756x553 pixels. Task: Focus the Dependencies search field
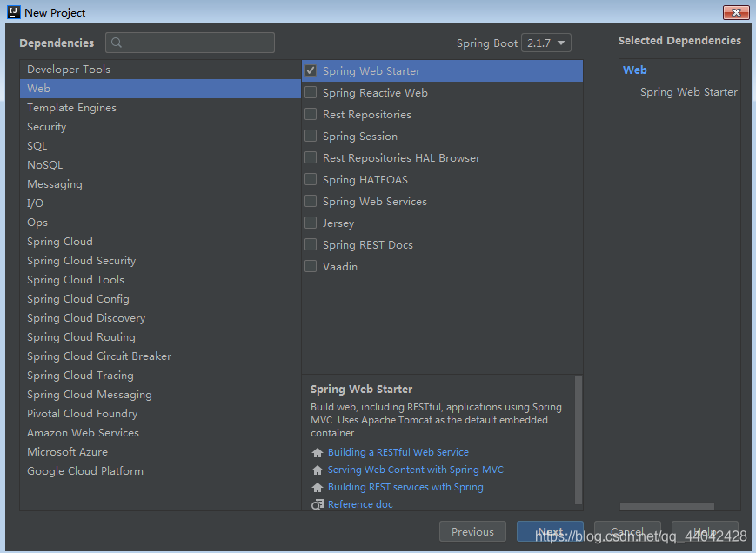click(190, 43)
